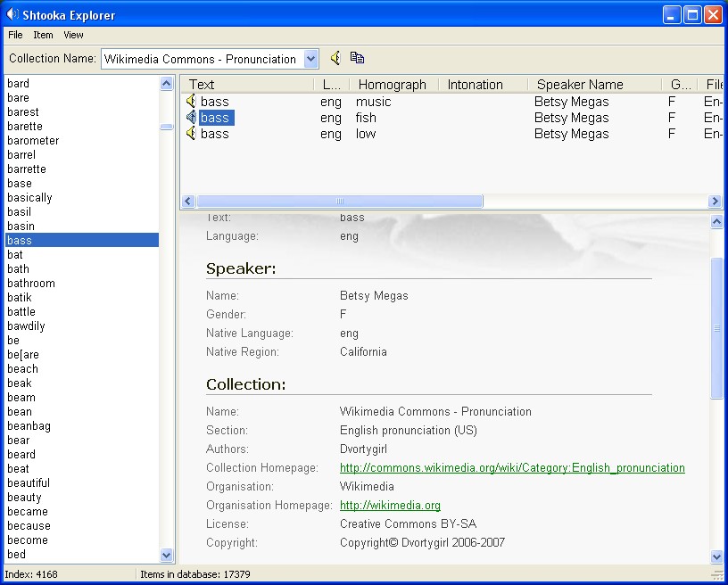Screen dimensions: 728x585
Task: Maximize the Shtooka Explorer window
Action: [x=692, y=15]
